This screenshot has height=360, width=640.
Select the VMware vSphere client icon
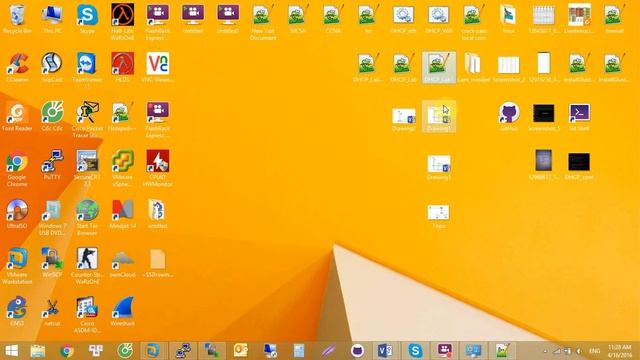pyautogui.click(x=122, y=169)
